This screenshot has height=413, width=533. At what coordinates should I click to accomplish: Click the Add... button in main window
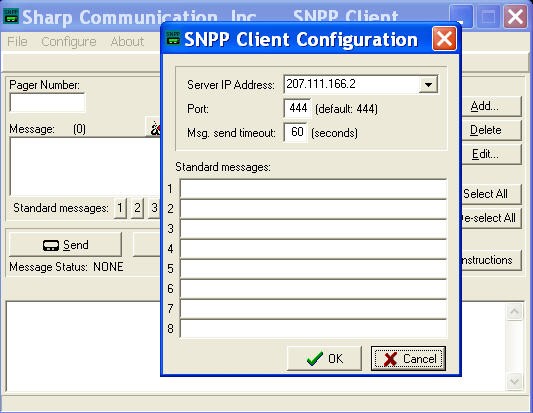coord(491,106)
